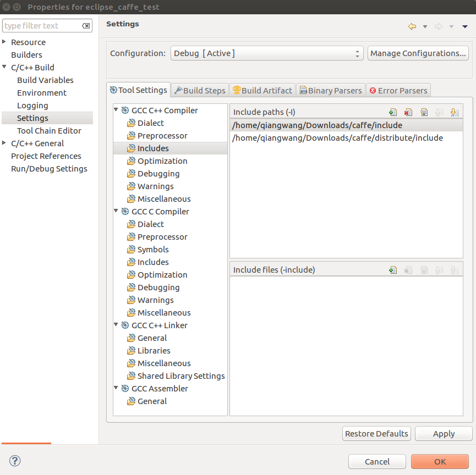The width and height of the screenshot is (476, 475).
Task: Select Builders in the left tree
Action: coord(26,55)
